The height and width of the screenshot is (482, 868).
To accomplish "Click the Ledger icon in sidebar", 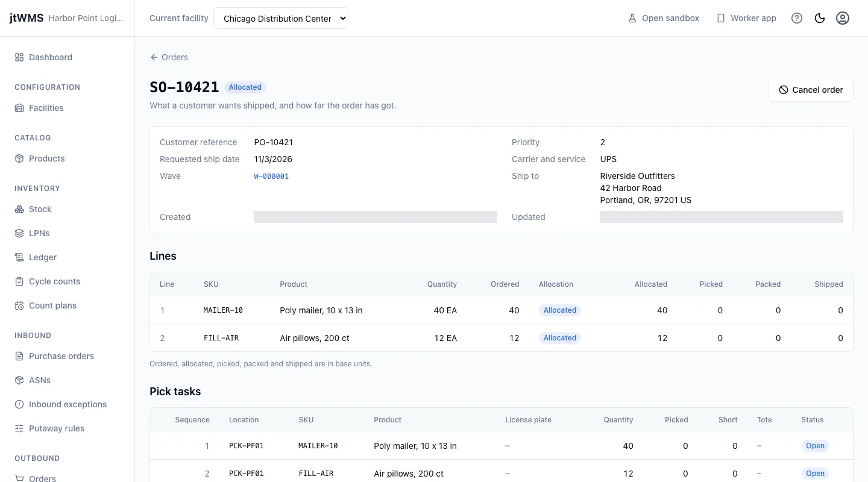I will tap(19, 257).
